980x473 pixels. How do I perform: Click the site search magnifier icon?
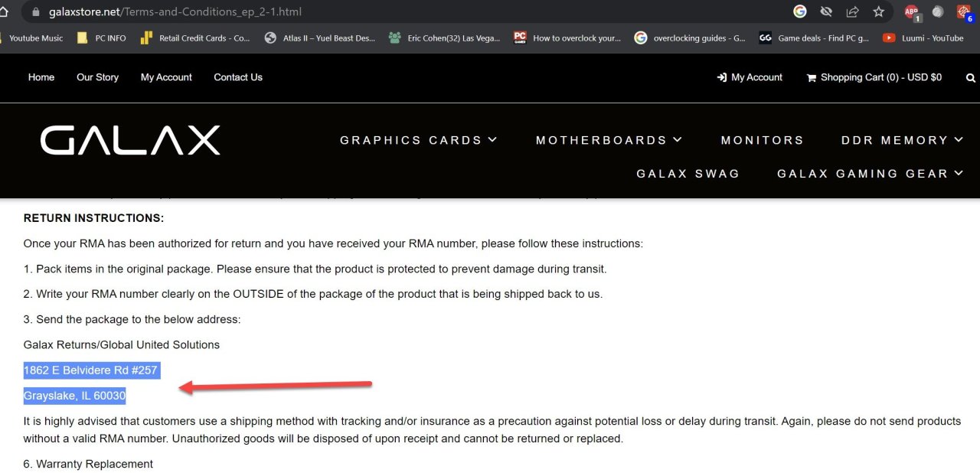coord(971,77)
